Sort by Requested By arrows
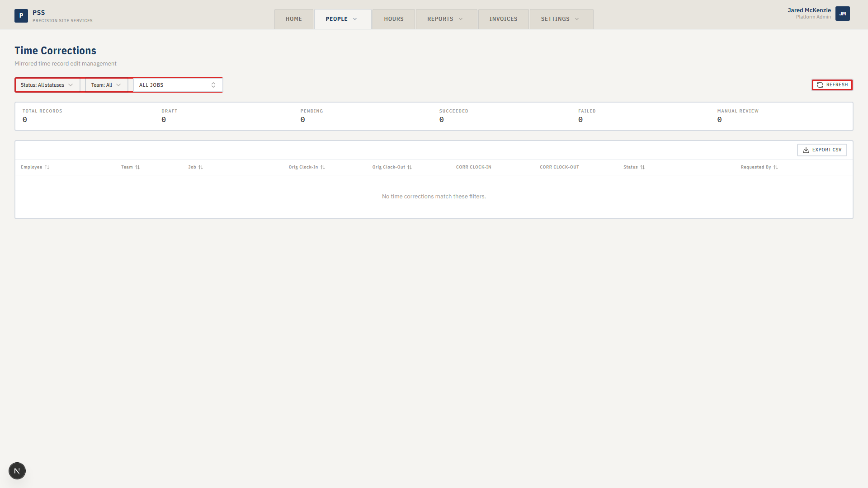The height and width of the screenshot is (488, 868). [776, 167]
